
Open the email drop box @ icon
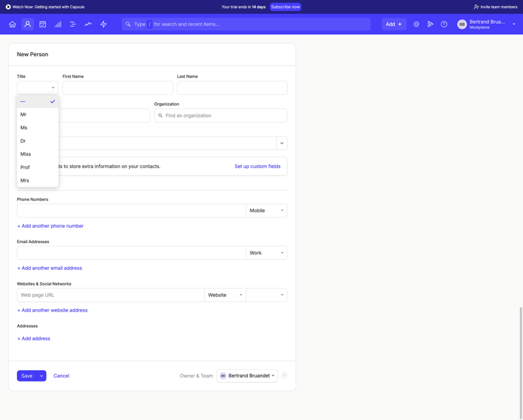tap(416, 24)
